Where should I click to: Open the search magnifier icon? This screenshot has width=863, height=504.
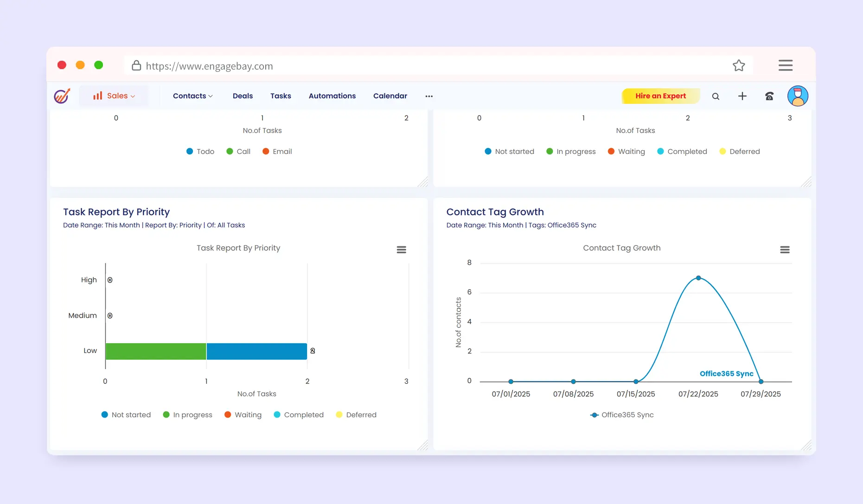716,96
